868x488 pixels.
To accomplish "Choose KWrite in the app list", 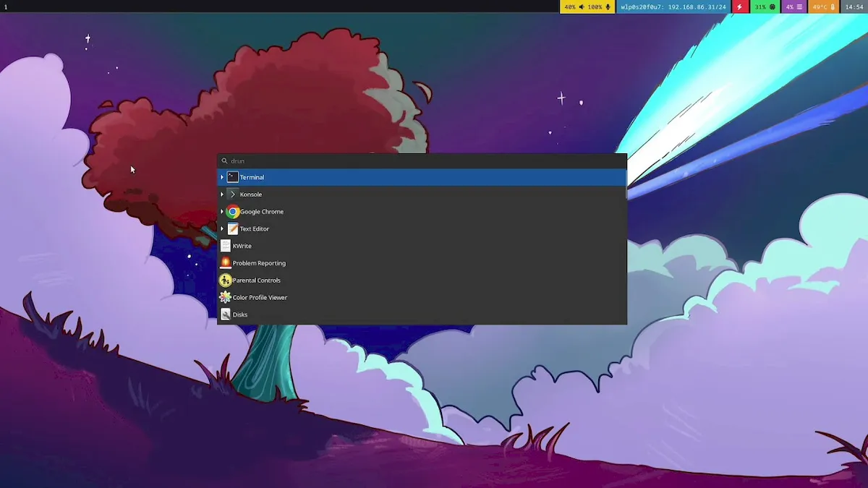I will pyautogui.click(x=421, y=246).
